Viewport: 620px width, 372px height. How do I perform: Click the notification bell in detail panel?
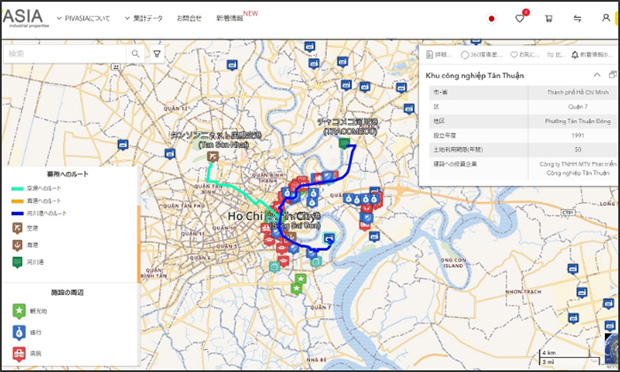click(x=575, y=55)
